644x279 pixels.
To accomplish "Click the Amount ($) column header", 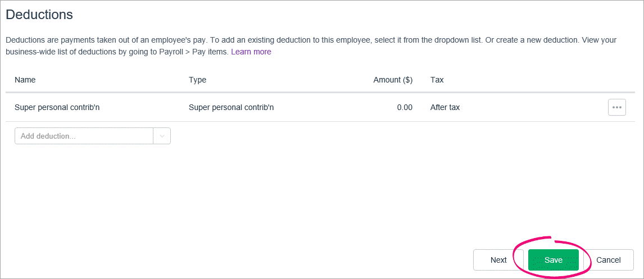I will [393, 80].
